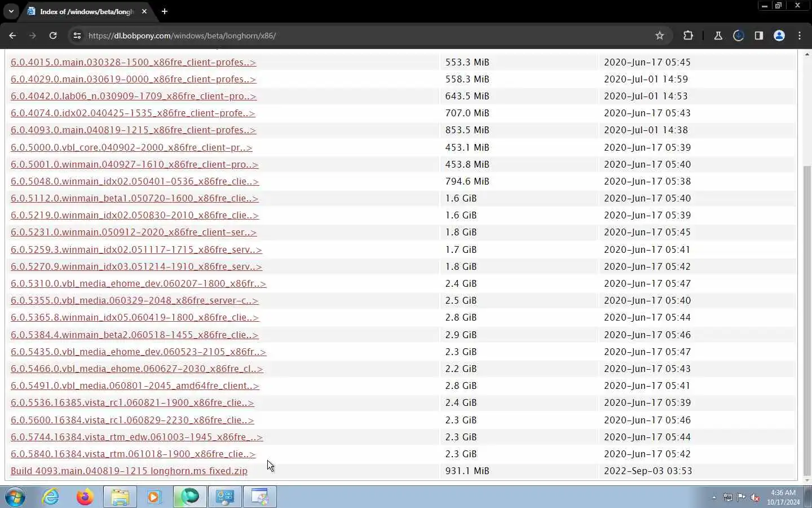Open 6.0.5310.0.vbl_media_ehome_dev link
The image size is (812, 508).
coord(138,283)
